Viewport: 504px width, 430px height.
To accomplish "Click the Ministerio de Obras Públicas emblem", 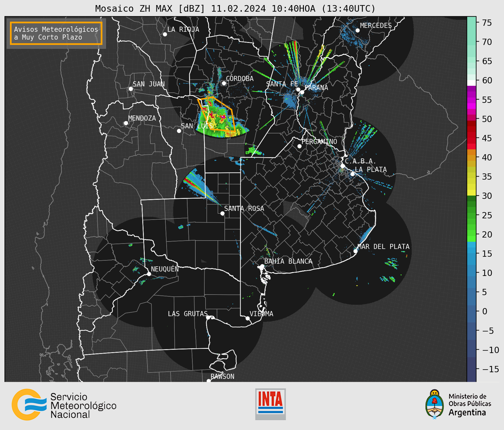I will point(434,404).
